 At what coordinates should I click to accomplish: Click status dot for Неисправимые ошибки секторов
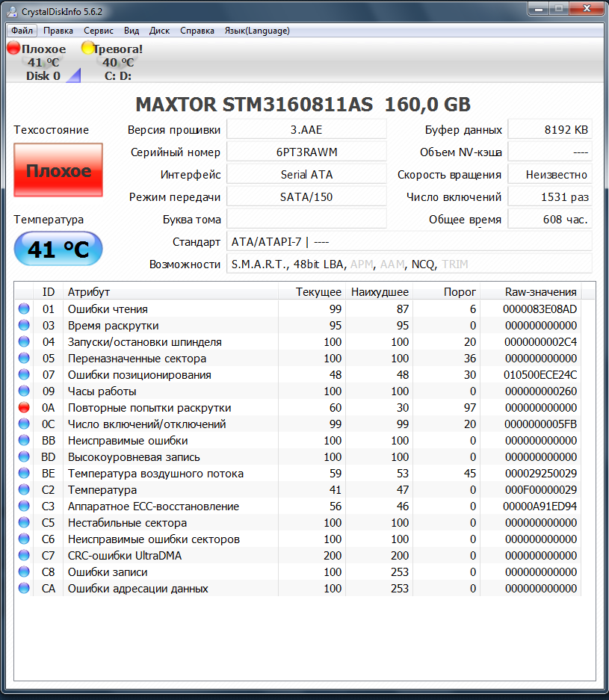[24, 539]
